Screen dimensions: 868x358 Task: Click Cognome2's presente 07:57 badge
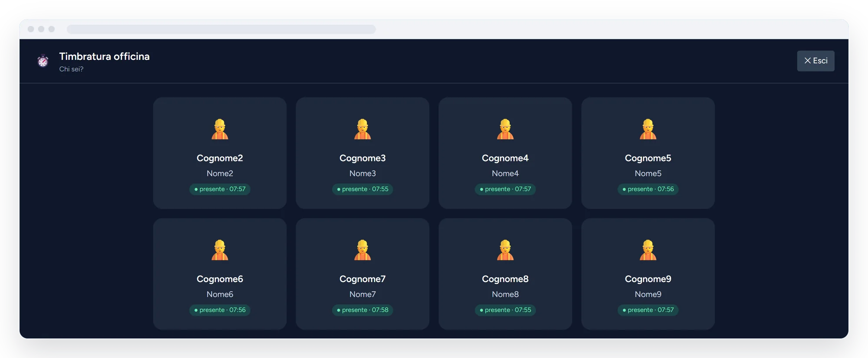click(x=220, y=189)
